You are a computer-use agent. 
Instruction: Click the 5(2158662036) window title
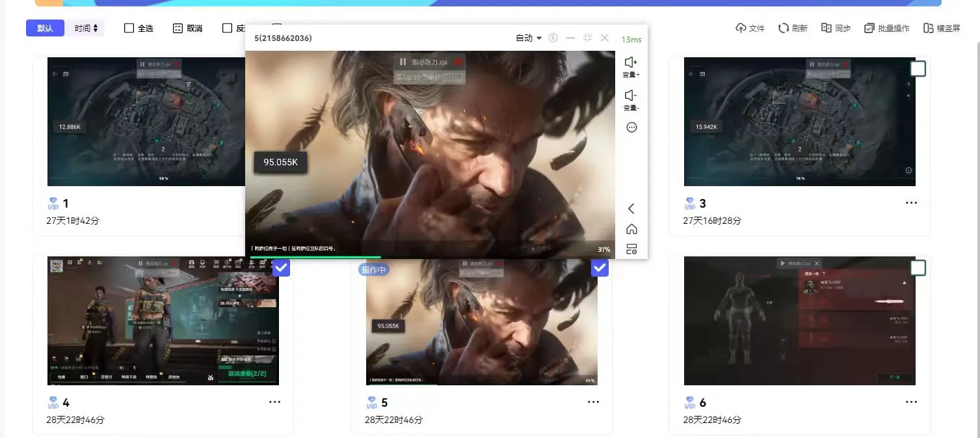click(283, 38)
